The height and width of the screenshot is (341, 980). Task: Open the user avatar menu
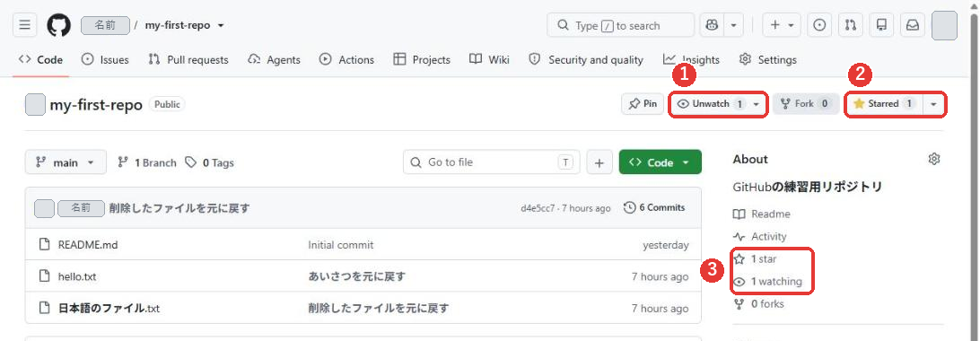click(x=944, y=26)
